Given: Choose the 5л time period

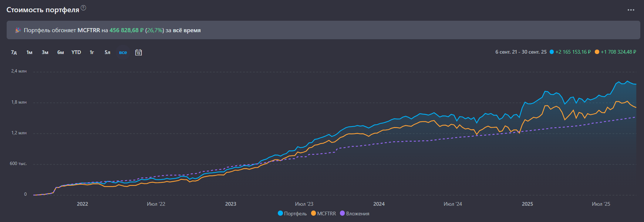Looking at the screenshot, I should tap(107, 53).
